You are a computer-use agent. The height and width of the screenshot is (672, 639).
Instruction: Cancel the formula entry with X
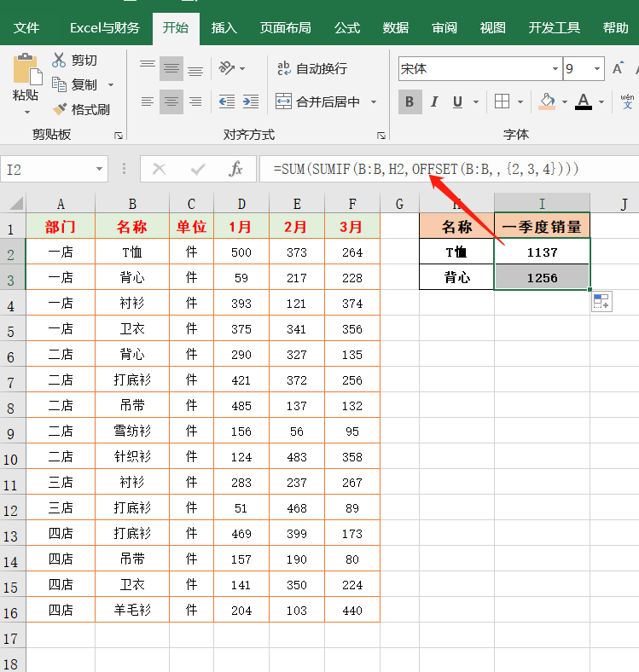point(159,170)
